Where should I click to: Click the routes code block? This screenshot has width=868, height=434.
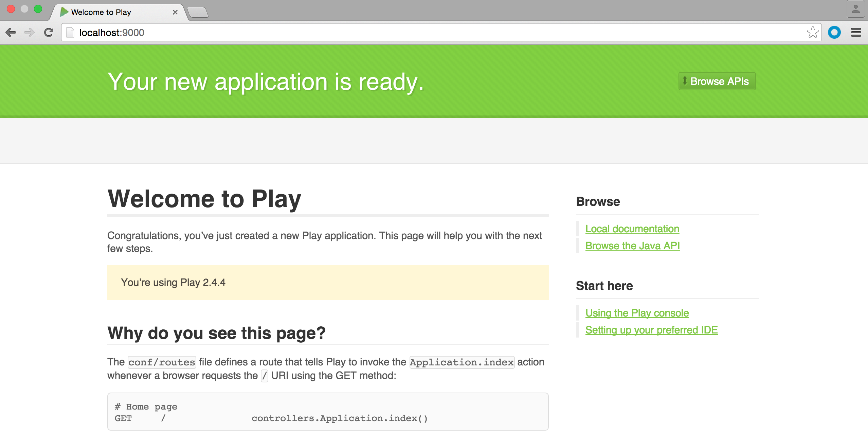point(328,412)
